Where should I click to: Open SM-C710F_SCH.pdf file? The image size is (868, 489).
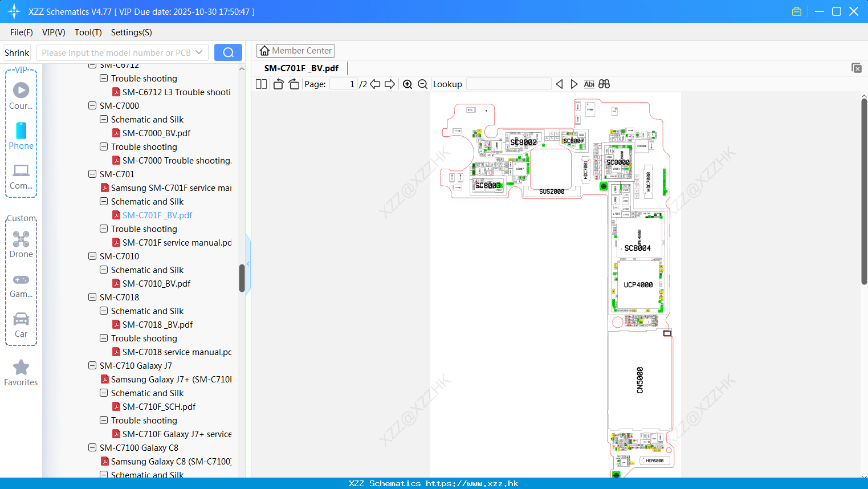pos(159,407)
